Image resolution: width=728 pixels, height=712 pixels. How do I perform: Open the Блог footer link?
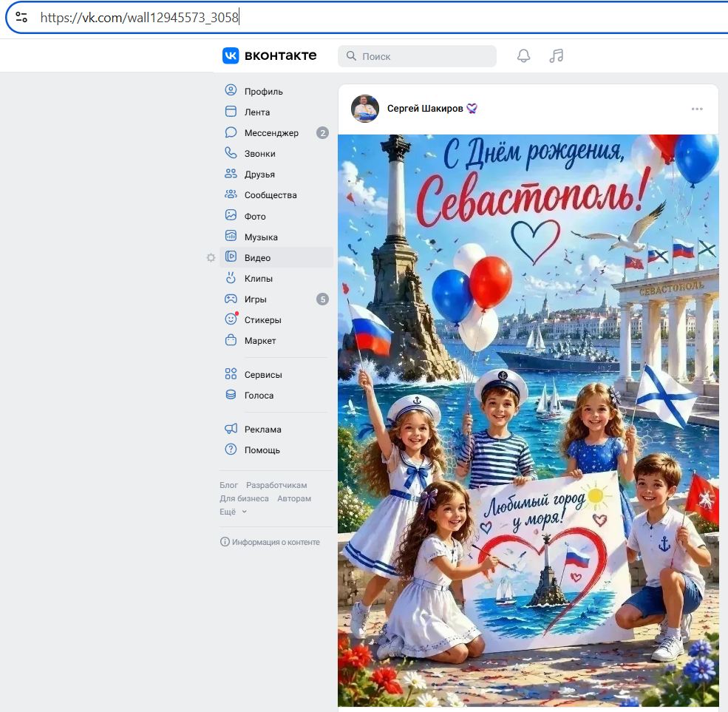(228, 485)
